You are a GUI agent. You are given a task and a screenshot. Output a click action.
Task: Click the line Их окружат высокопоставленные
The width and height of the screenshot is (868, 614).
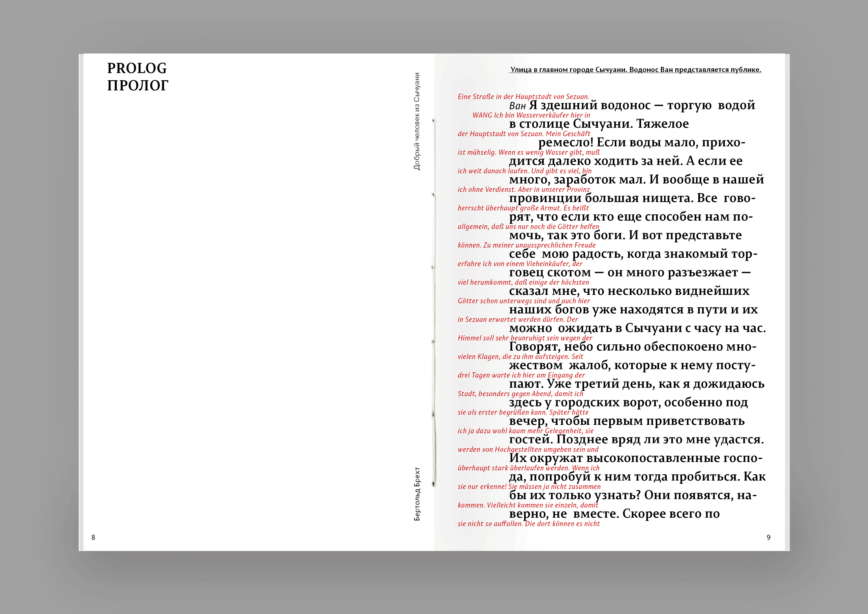[635, 458]
